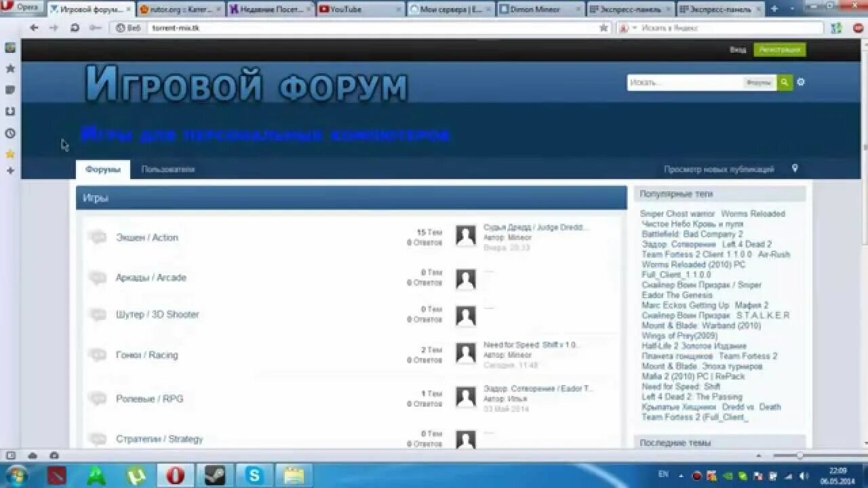Open last post Эадор. Сотворение / Eador
Viewport: 868px width, 488px height.
538,389
